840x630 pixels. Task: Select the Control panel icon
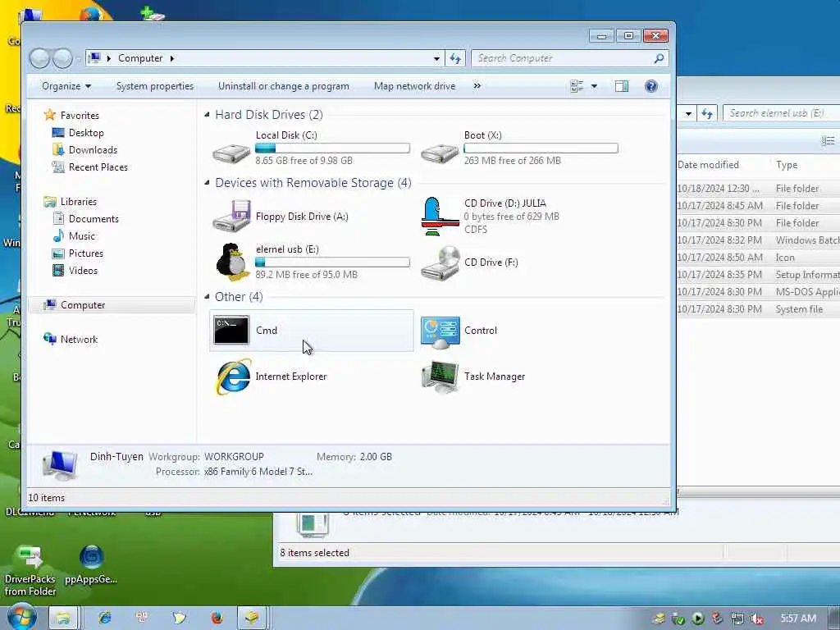click(x=440, y=331)
